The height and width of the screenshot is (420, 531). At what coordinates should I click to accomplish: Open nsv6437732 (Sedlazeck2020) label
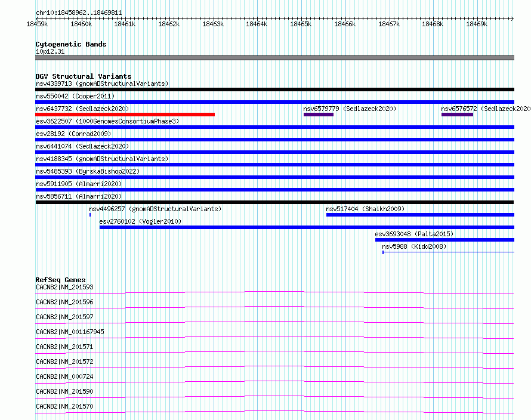point(82,109)
